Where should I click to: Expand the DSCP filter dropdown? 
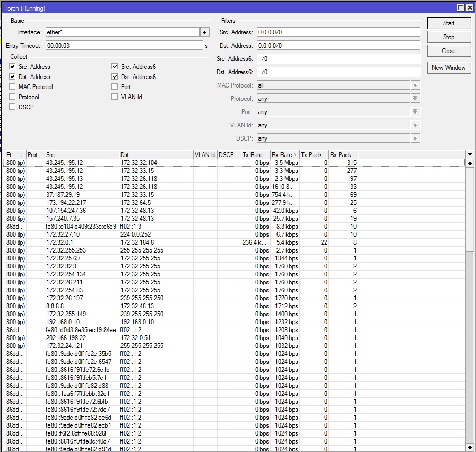415,138
